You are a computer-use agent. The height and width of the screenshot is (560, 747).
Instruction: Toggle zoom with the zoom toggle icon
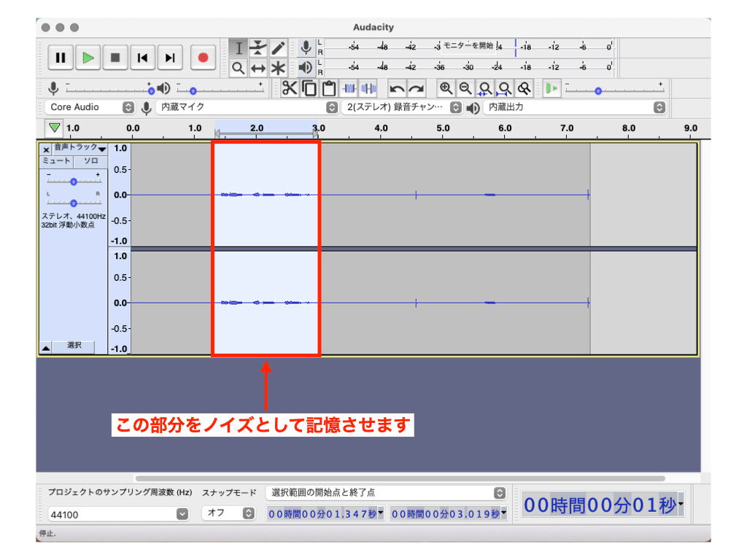(524, 88)
